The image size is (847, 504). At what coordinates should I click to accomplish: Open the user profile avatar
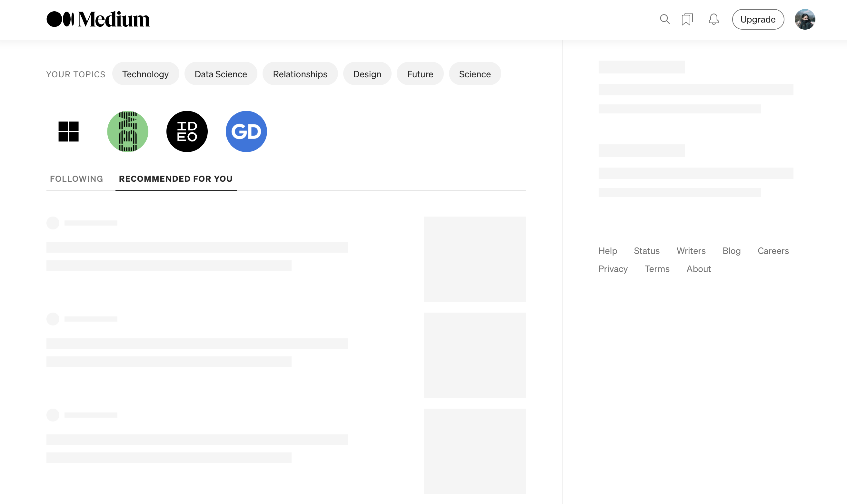[x=804, y=19]
